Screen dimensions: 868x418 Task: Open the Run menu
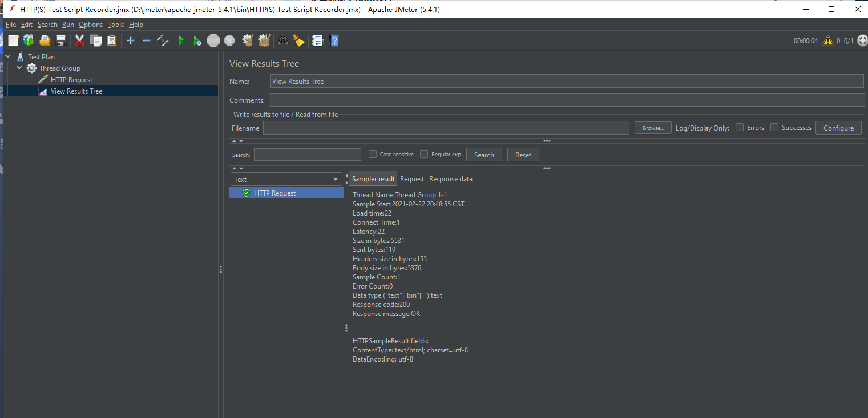(x=68, y=25)
